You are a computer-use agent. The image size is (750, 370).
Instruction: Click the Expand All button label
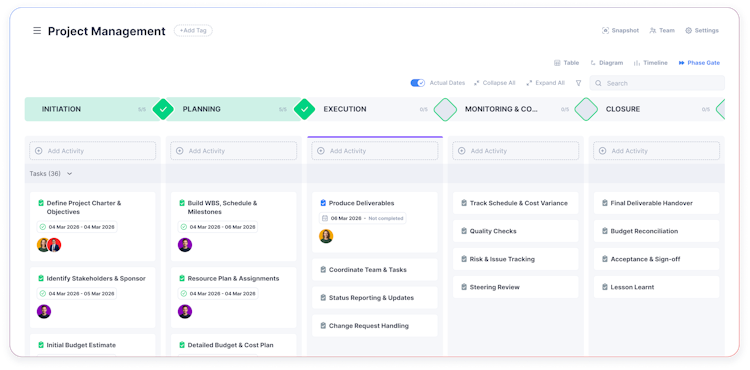[550, 83]
